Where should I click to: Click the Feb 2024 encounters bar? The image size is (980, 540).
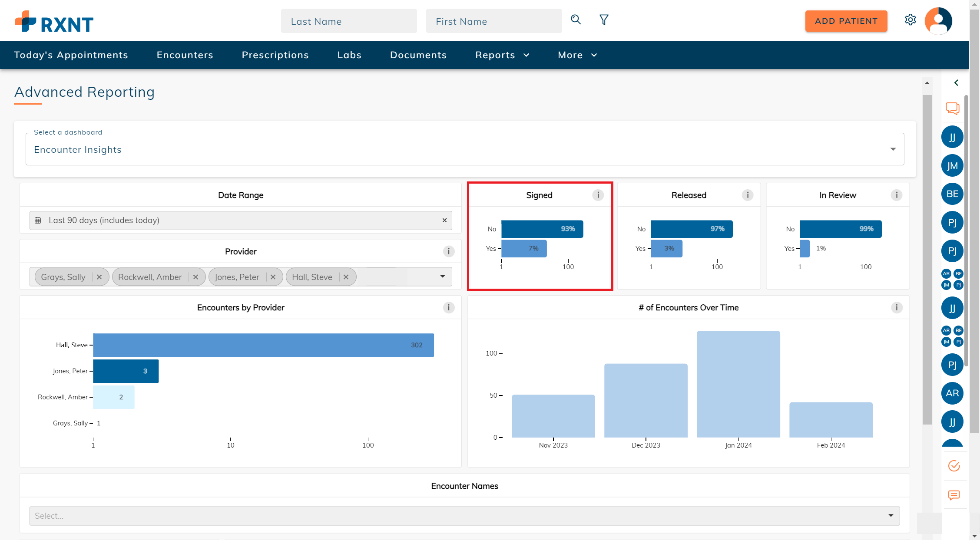click(x=831, y=420)
